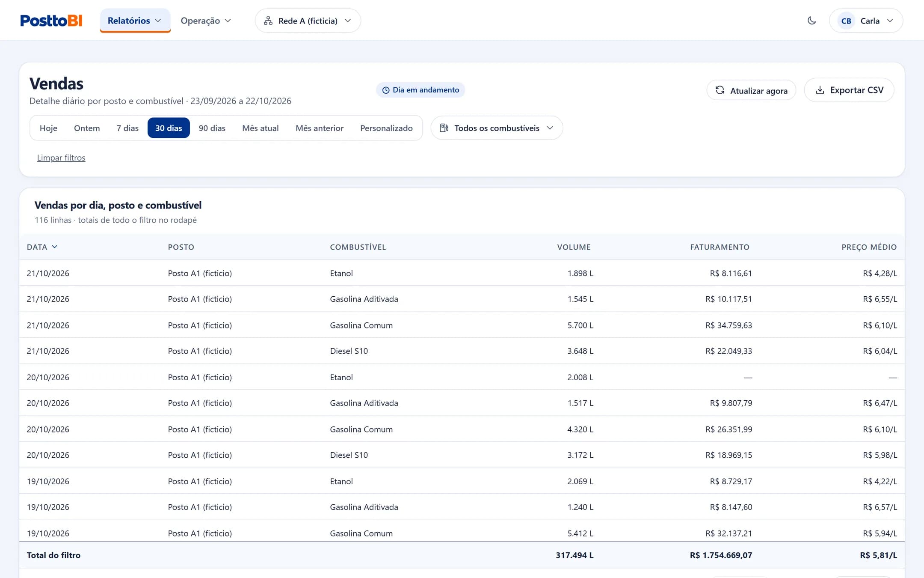Click the R$ 18.969,15 faturamento cell
924x578 pixels.
click(729, 455)
